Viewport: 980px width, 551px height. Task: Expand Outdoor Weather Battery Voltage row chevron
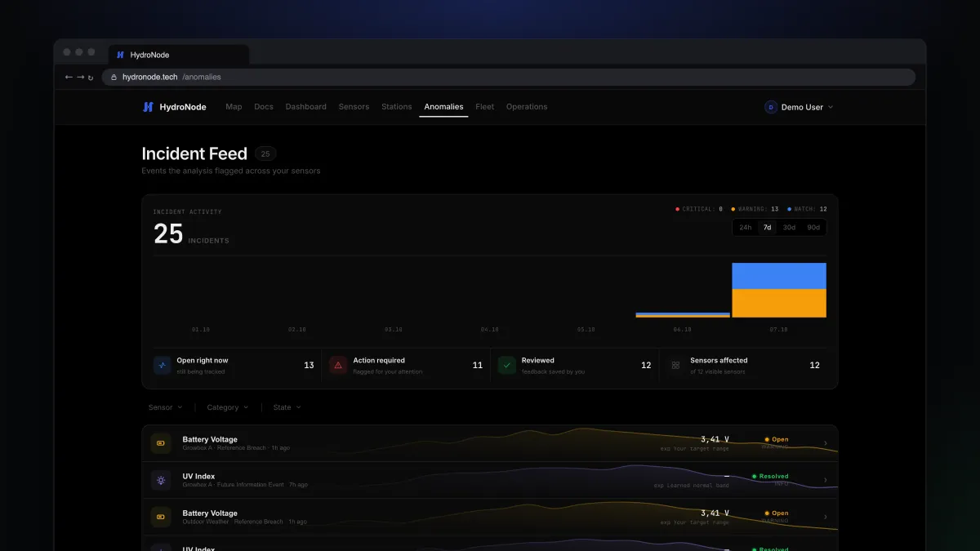click(825, 517)
